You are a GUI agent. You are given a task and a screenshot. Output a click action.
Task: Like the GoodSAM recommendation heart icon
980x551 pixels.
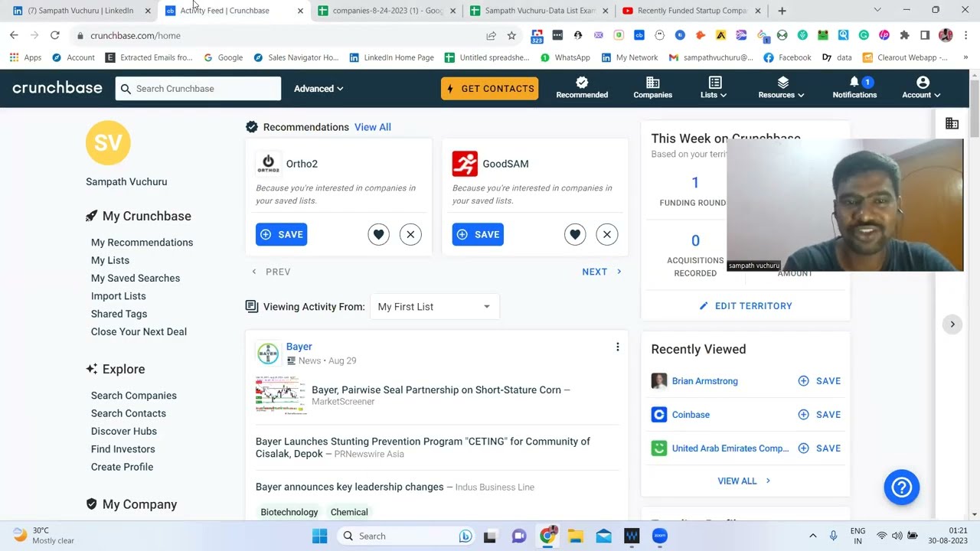[x=575, y=234]
